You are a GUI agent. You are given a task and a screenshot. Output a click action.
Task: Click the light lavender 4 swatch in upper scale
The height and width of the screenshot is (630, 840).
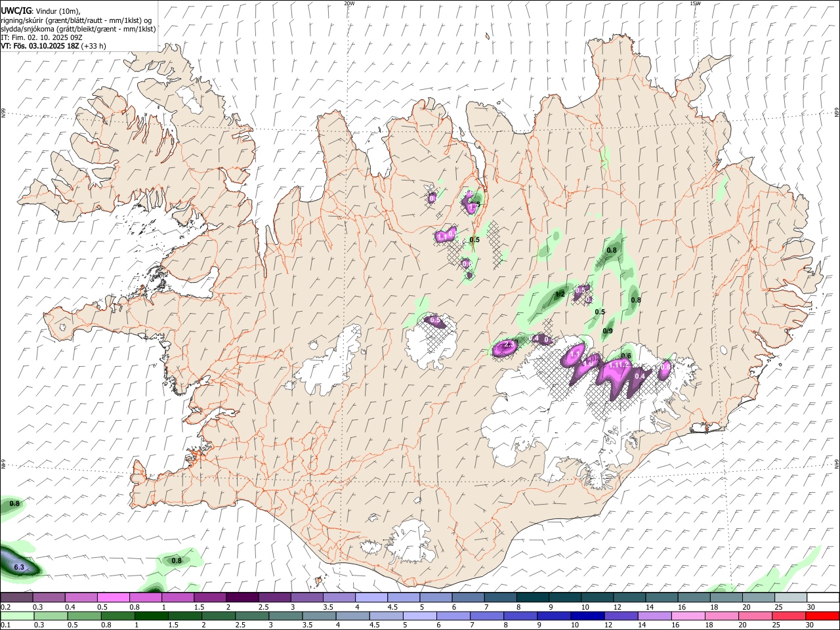pyautogui.click(x=371, y=598)
